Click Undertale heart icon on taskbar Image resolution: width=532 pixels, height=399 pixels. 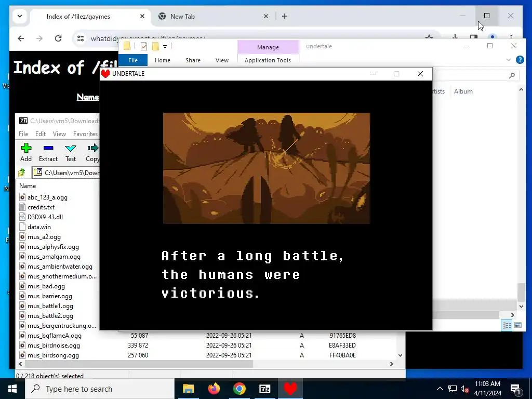[290, 389]
